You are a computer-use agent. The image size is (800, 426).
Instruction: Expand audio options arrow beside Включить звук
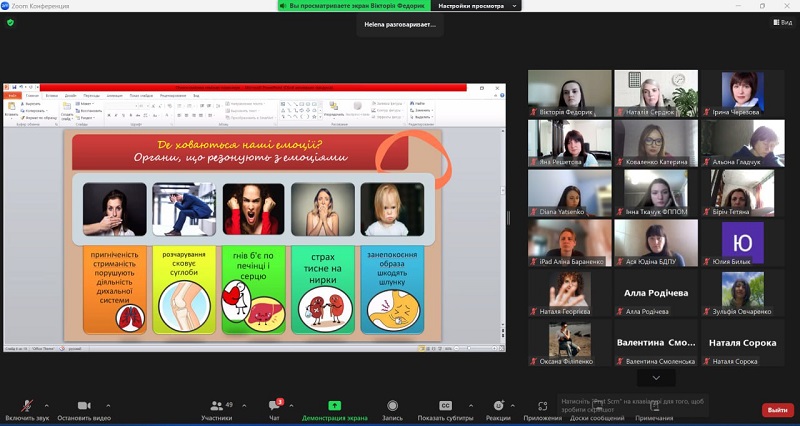pos(46,404)
